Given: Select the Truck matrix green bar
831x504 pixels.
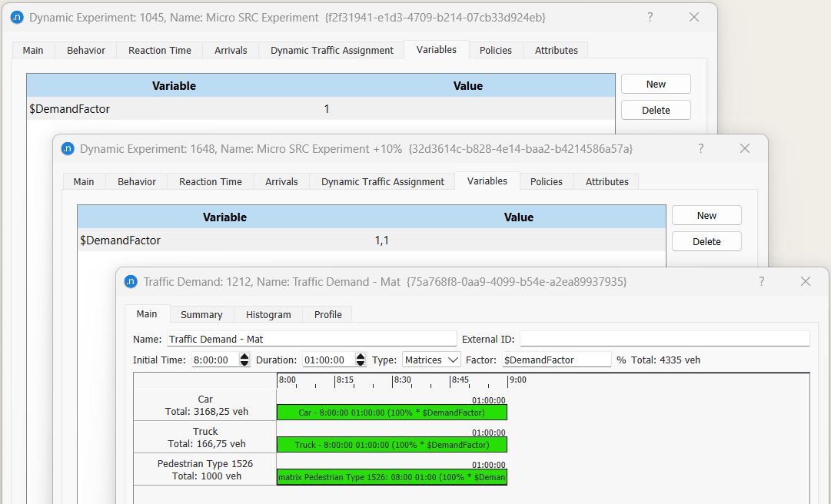Looking at the screenshot, I should 393,444.
